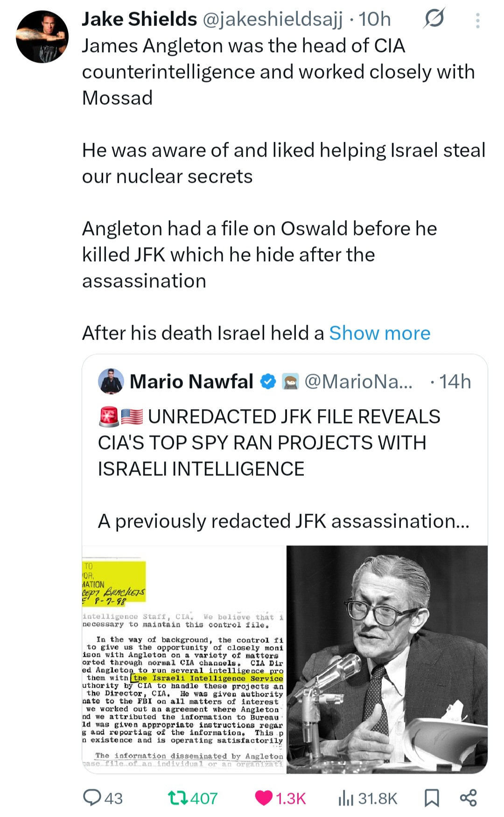Open the three-dot more options menu
504x817 pixels.
click(477, 21)
